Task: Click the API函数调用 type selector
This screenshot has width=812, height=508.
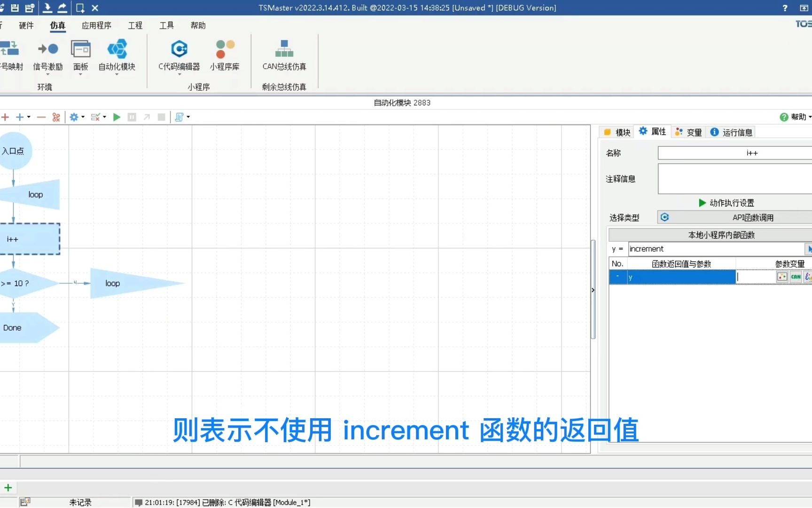Action: 734,217
